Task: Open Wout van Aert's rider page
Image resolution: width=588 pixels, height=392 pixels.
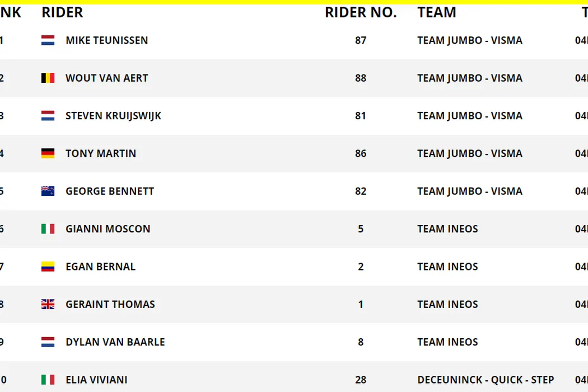Action: (106, 78)
